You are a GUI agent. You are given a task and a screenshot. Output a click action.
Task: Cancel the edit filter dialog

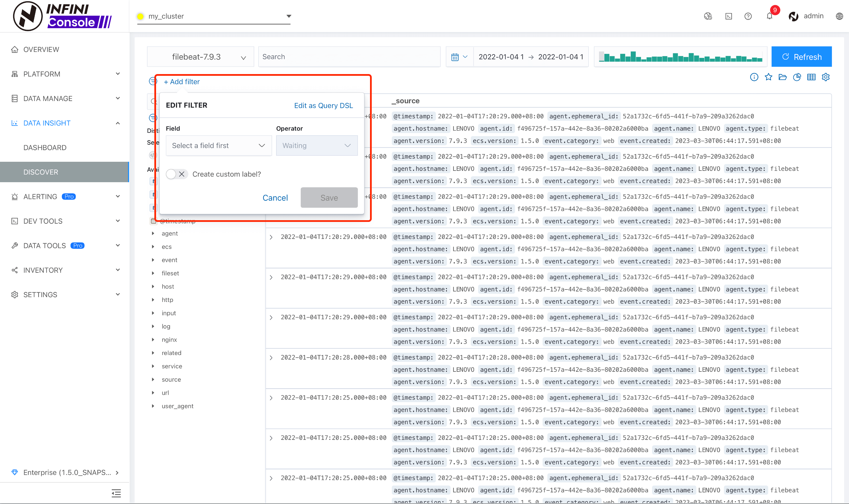point(275,198)
